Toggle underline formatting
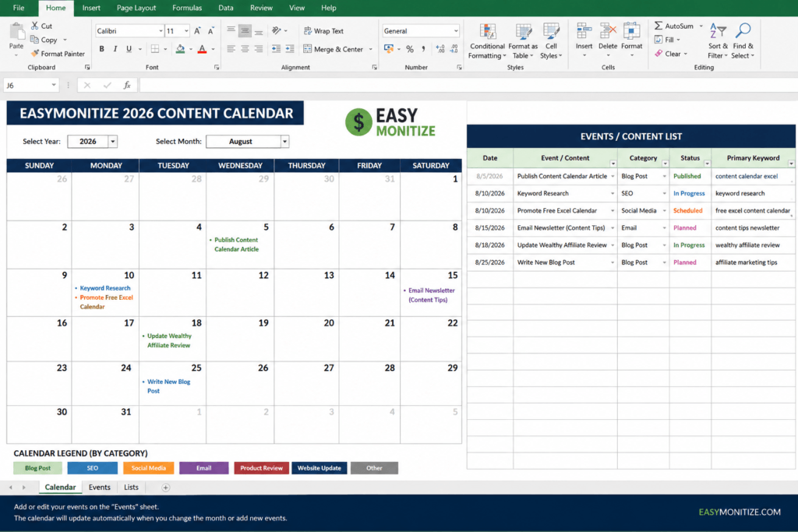The image size is (798, 532). 129,49
